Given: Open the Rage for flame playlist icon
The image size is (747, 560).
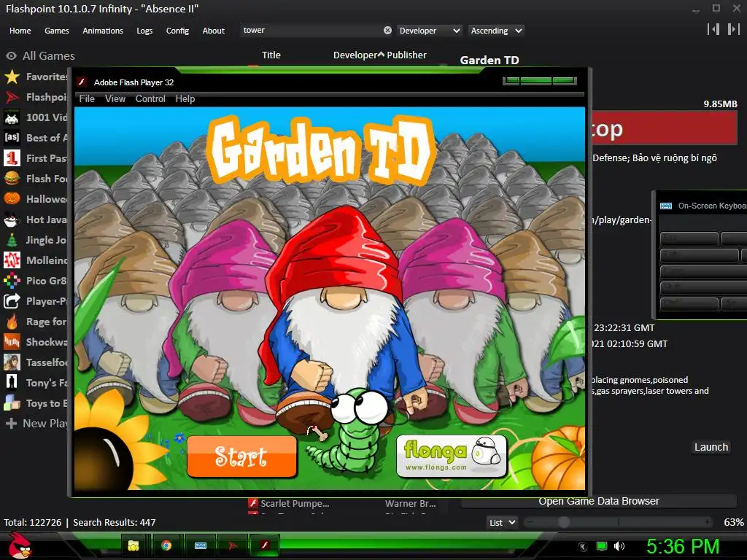Looking at the screenshot, I should [12, 322].
